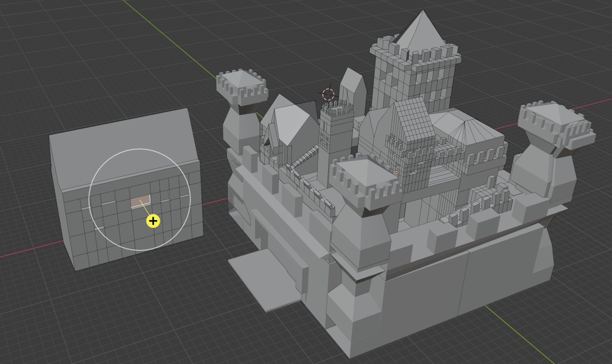
Task: Click the orange origin dot on the castle
Action: click(397, 171)
